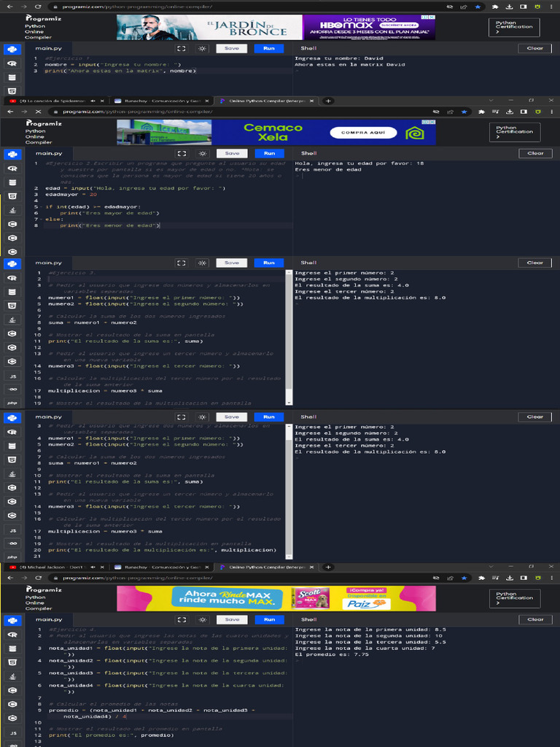Run the Ejercicio 2 edad program
This screenshot has height=747, width=560.
(269, 153)
